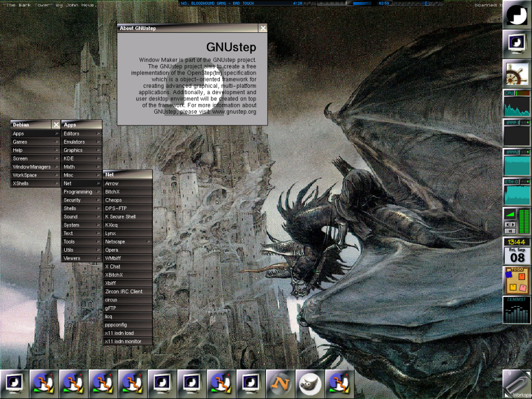Launch Lynx from the Net menu
The image size is (532, 399).
(128, 233)
